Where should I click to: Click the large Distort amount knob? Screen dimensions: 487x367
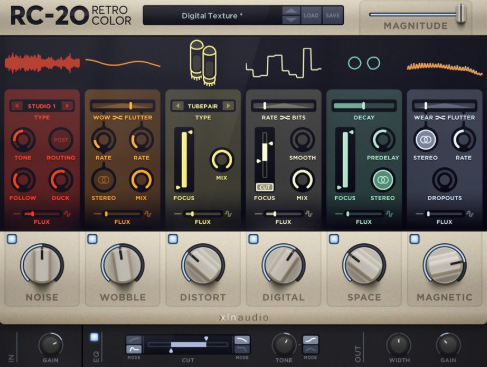[x=203, y=265]
